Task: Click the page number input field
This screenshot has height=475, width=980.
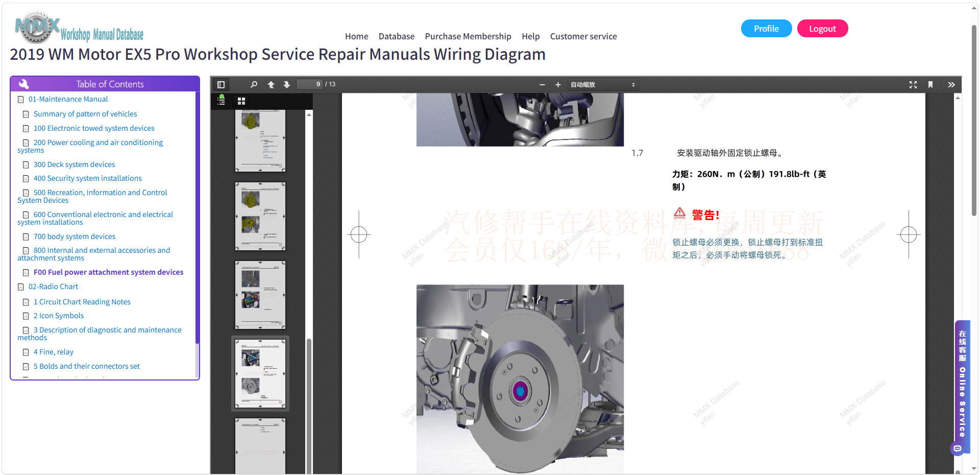Action: point(310,84)
